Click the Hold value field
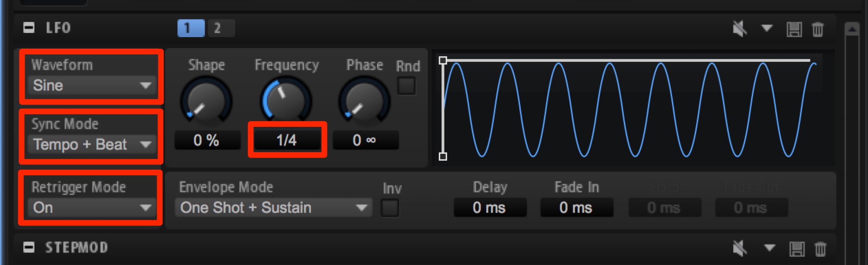This screenshot has height=265, width=868. coord(665,207)
